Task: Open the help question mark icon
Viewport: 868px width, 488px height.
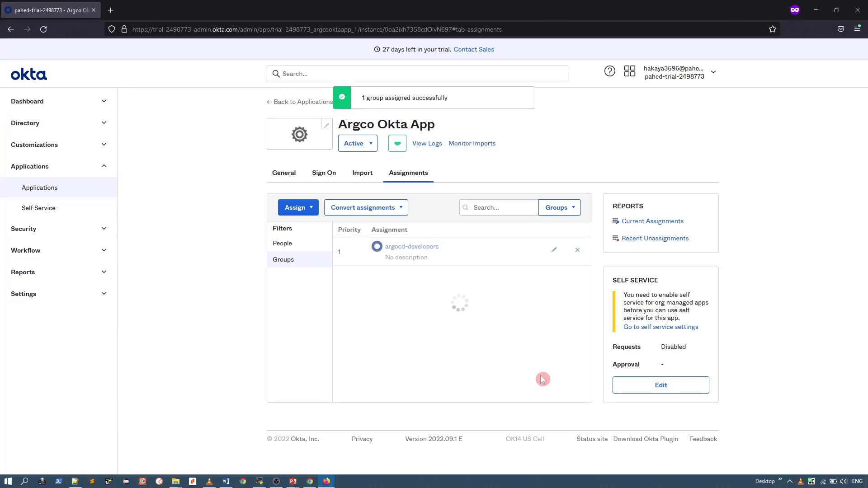Action: point(609,71)
